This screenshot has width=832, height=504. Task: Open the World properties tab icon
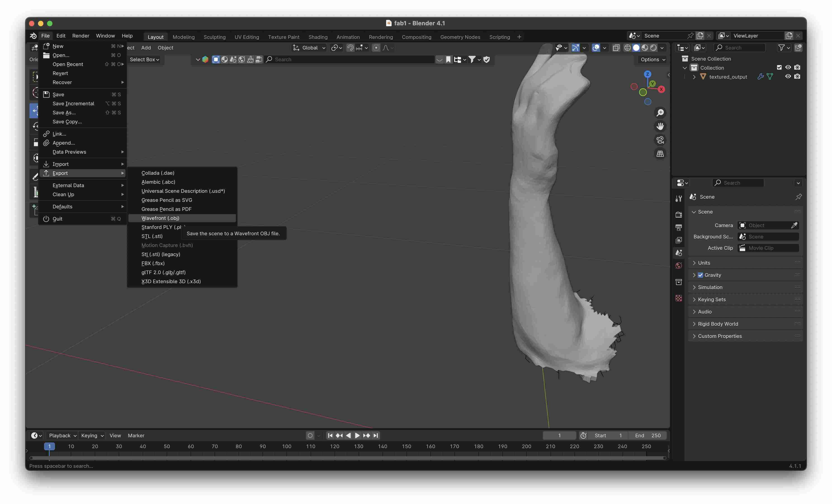[x=679, y=266]
